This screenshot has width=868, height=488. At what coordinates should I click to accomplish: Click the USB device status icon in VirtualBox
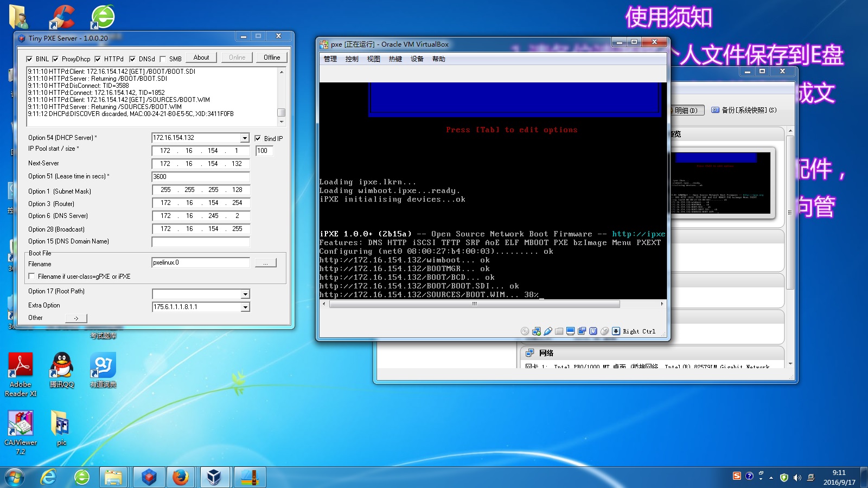pyautogui.click(x=547, y=331)
